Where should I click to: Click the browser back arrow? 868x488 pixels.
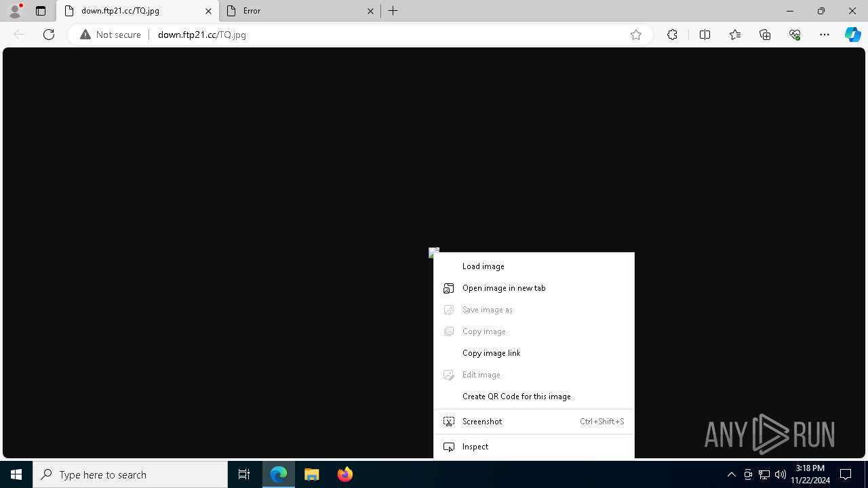(x=19, y=35)
